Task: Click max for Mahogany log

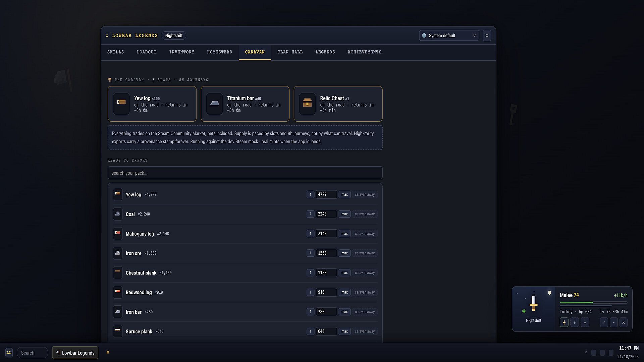Action: (344, 234)
